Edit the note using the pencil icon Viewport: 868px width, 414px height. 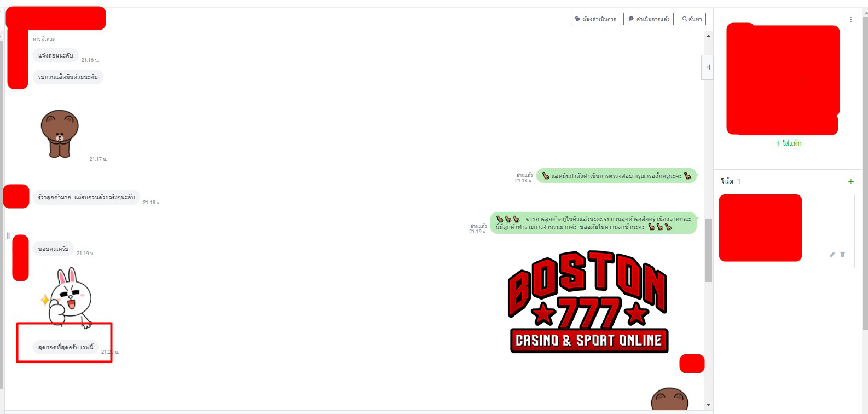click(x=832, y=254)
